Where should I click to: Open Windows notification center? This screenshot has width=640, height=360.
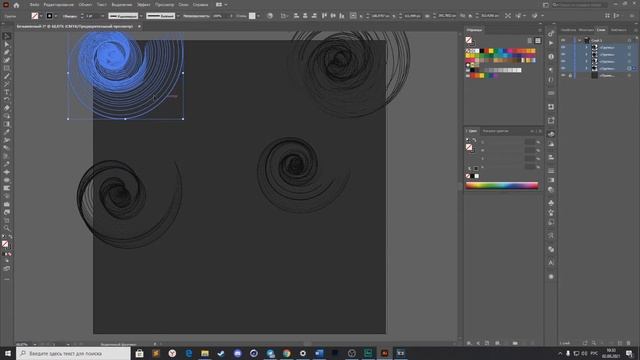[x=629, y=353]
